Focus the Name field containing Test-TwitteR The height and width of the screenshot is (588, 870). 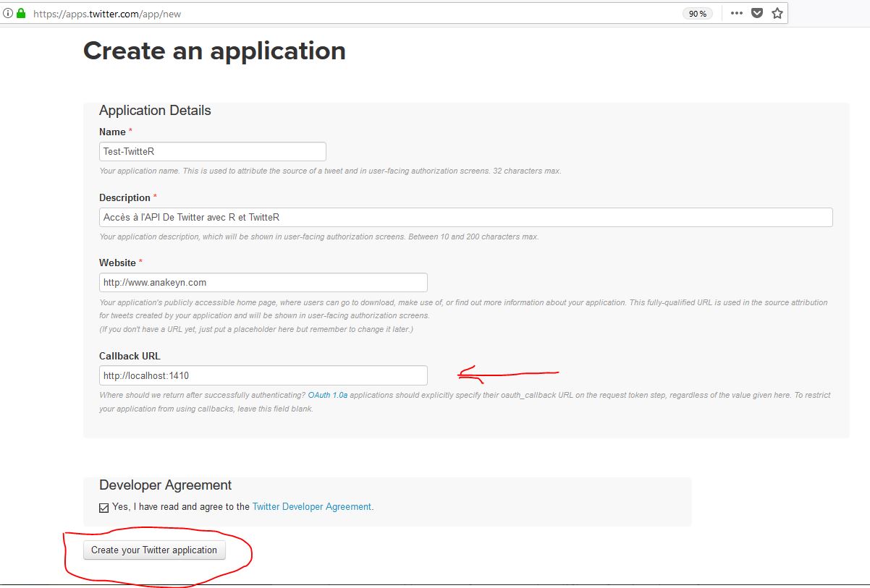point(213,152)
